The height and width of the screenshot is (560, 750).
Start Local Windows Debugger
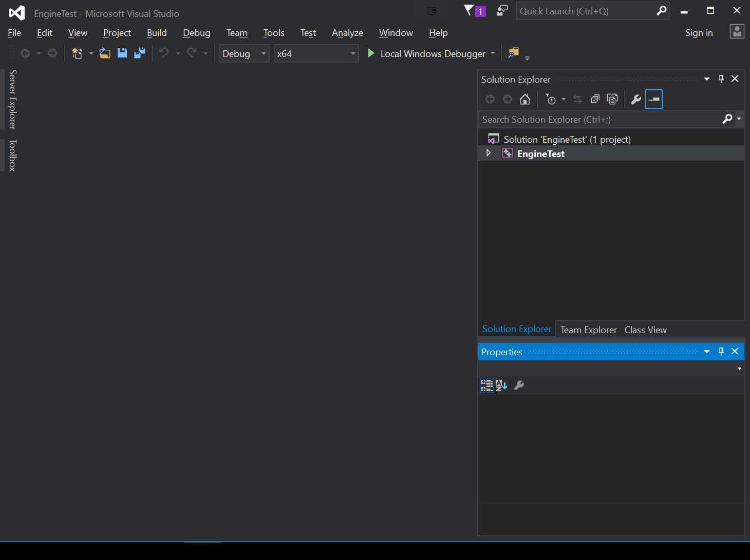pos(433,53)
